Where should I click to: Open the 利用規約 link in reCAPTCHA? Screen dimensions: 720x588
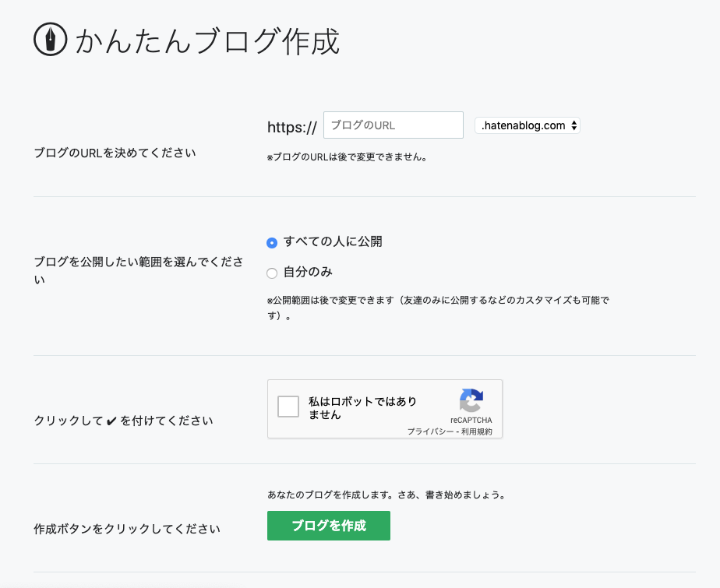coord(477,431)
